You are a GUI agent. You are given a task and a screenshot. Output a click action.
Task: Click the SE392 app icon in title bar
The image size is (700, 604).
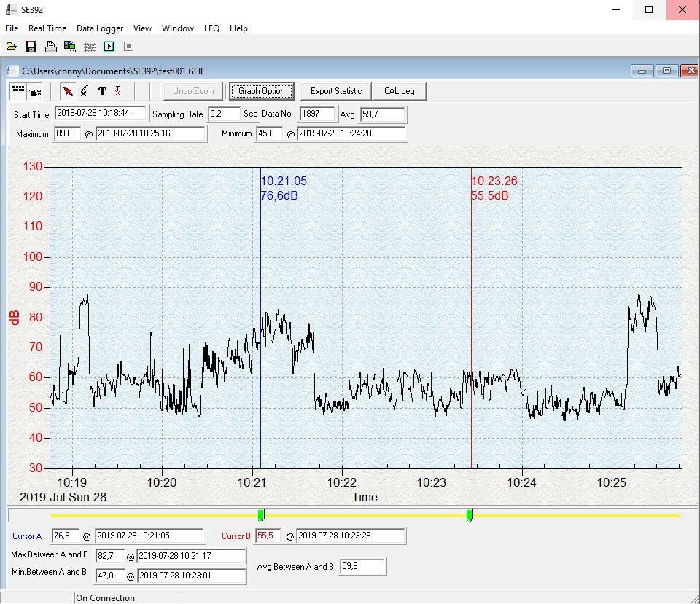tap(11, 9)
